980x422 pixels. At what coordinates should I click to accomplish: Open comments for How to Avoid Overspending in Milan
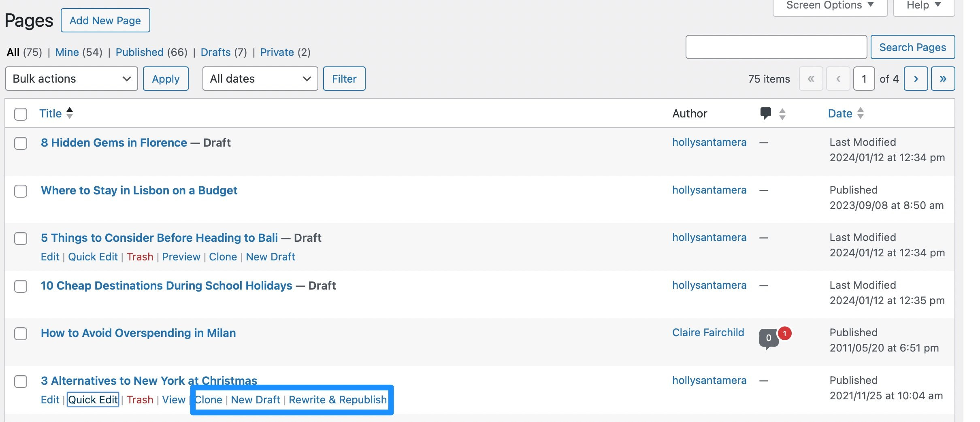tap(768, 339)
